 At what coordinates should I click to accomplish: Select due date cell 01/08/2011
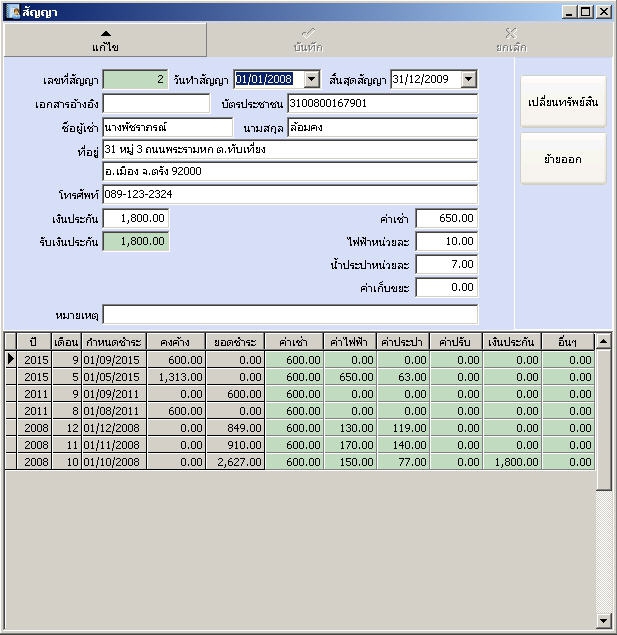pyautogui.click(x=114, y=411)
